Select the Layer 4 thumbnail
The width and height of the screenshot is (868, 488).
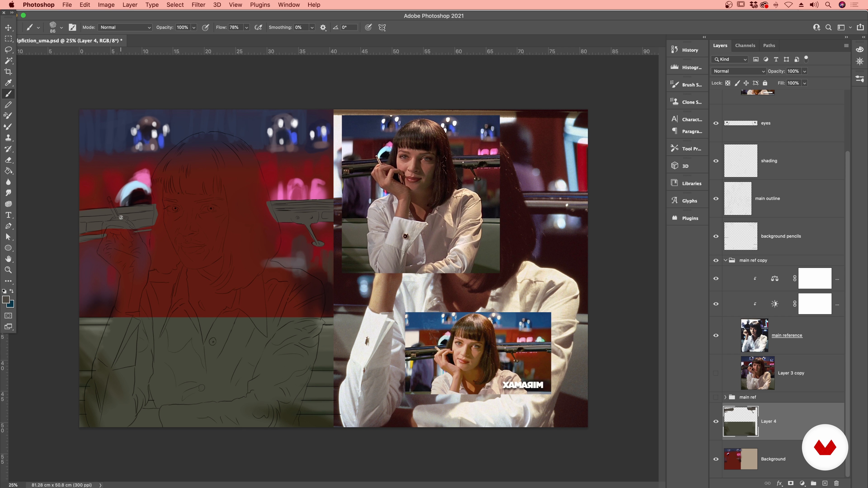pos(741,421)
